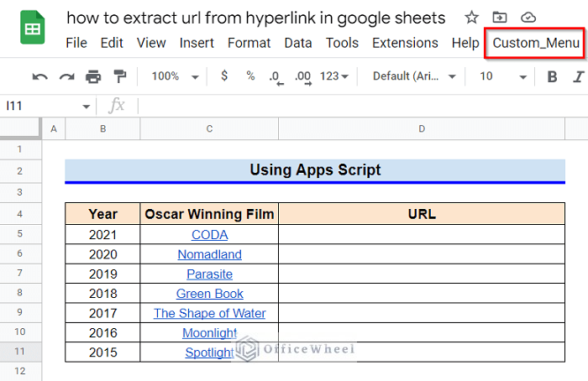Open the Custom_Menu menu
The image size is (588, 381).
[x=536, y=43]
